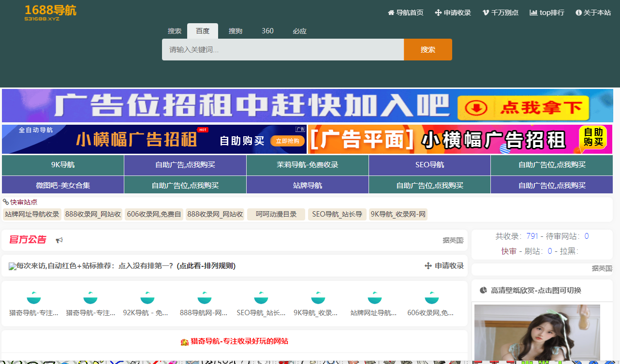Image resolution: width=620 pixels, height=364 pixels.
Task: Focus the keyword search input field
Action: pos(282,50)
